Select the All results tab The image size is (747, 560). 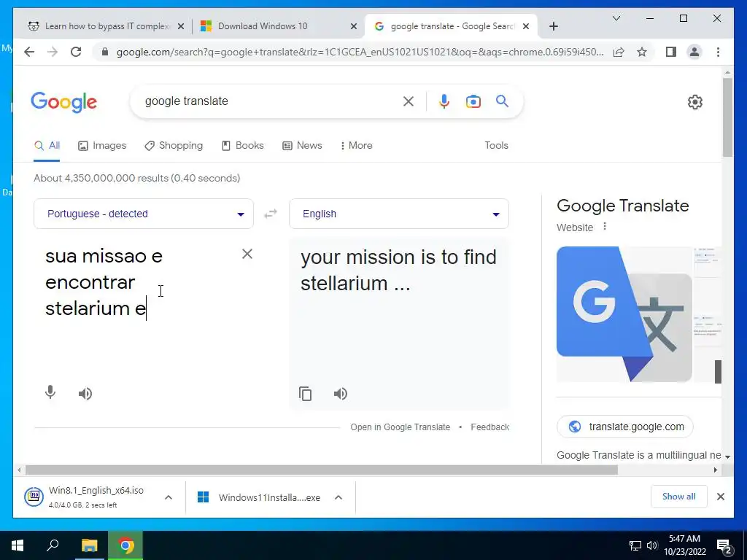tap(47, 146)
